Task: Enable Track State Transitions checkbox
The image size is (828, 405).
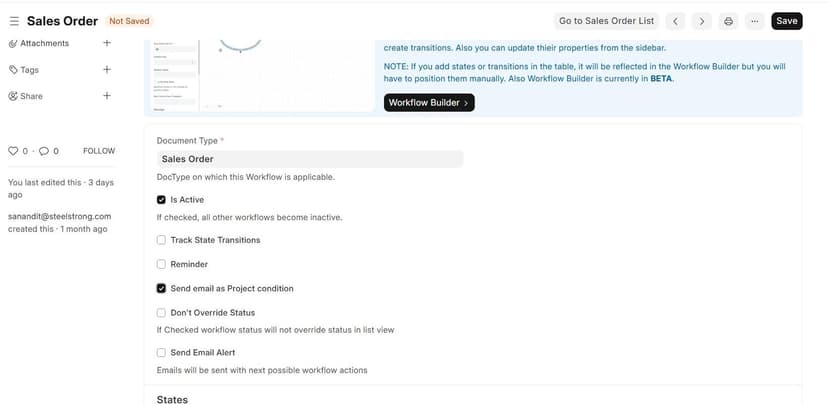Action: click(x=162, y=240)
